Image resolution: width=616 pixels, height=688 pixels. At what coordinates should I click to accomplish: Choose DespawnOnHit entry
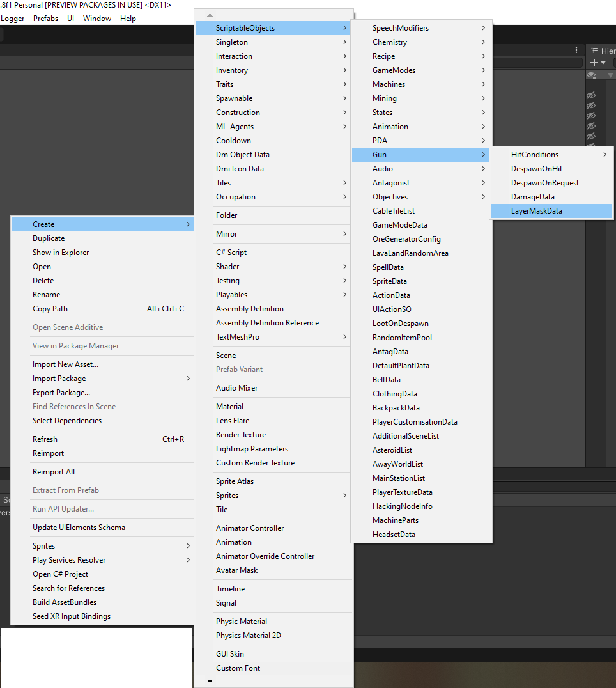551,169
